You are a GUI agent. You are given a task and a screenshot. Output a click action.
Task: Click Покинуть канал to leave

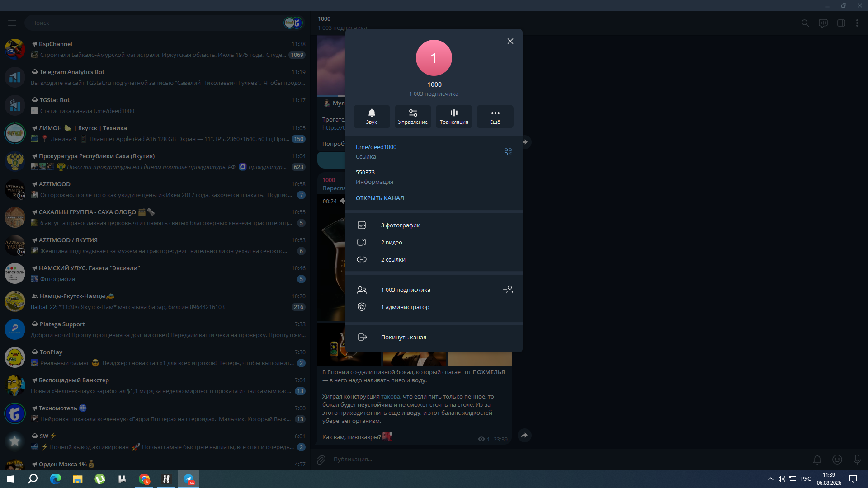pos(434,337)
